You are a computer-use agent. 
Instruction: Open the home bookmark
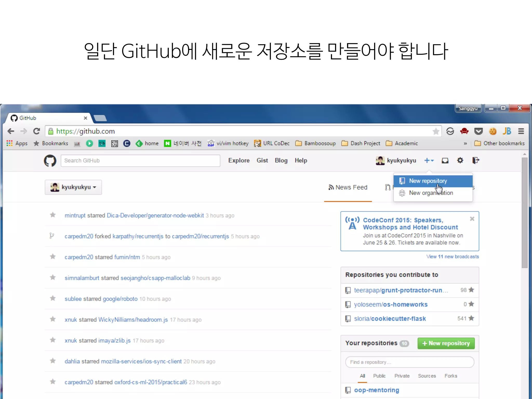coord(147,143)
